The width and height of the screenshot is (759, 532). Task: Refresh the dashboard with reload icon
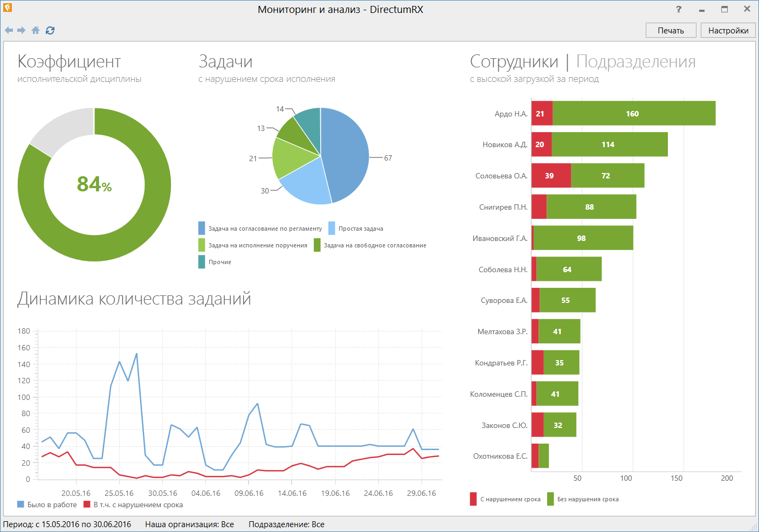coord(50,30)
